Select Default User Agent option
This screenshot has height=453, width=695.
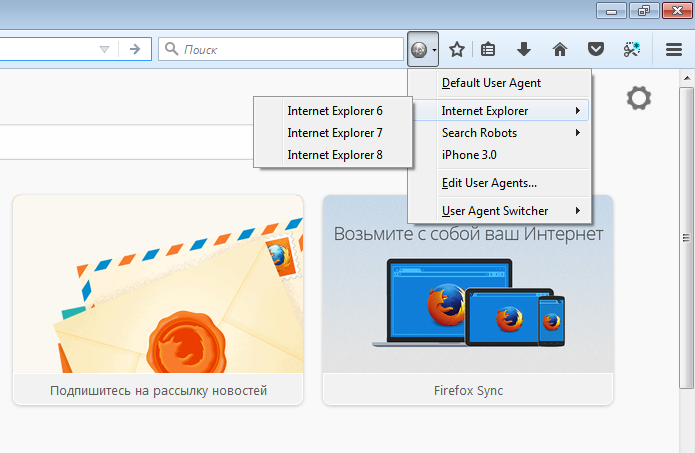[x=491, y=83]
